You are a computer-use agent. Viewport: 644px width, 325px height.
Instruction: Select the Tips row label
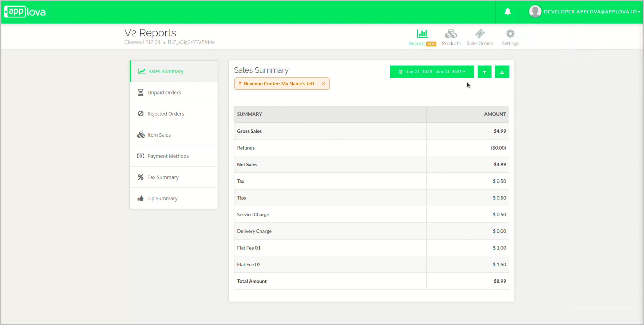(242, 198)
